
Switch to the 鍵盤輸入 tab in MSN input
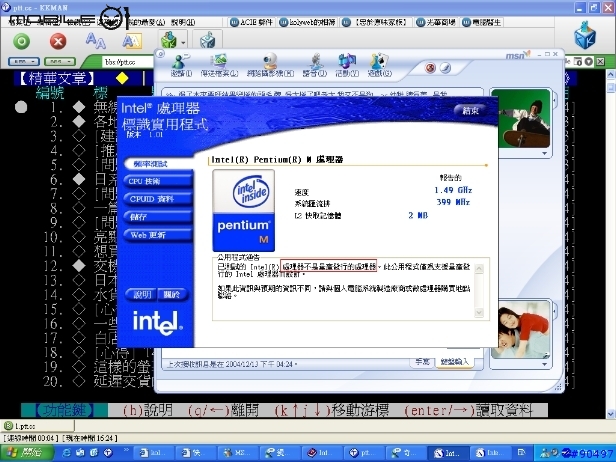[455, 362]
